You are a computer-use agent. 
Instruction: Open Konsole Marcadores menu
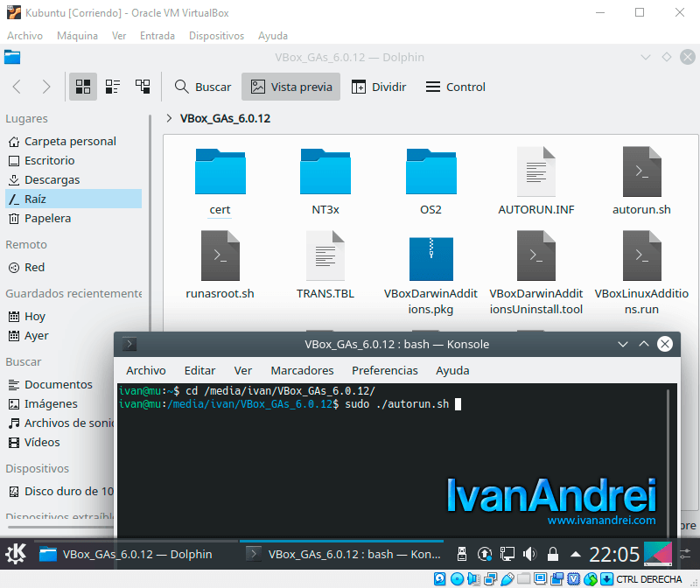302,371
